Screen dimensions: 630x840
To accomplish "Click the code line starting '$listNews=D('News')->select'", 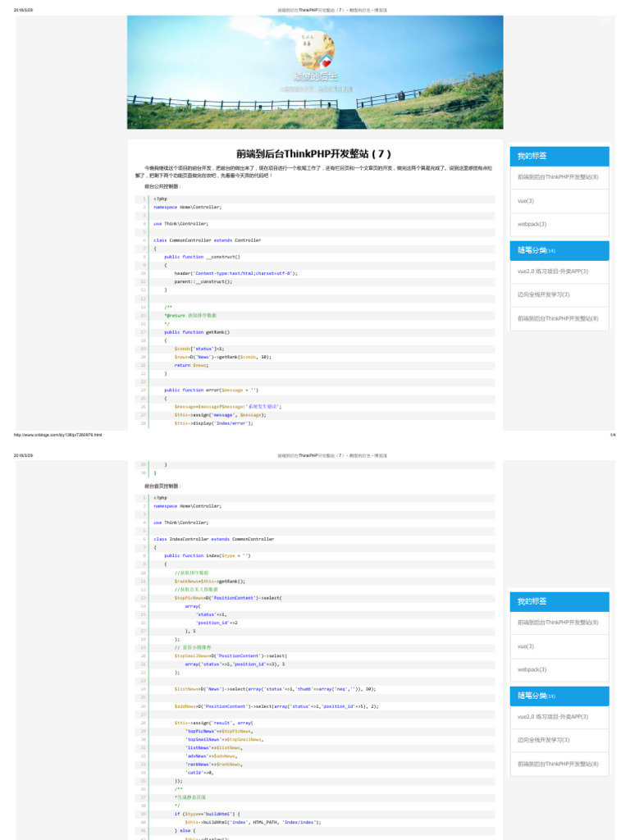I will coord(275,689).
